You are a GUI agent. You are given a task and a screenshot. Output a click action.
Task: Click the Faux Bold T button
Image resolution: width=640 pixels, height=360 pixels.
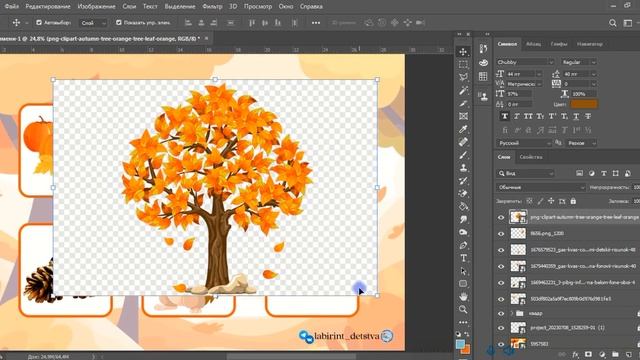point(505,116)
